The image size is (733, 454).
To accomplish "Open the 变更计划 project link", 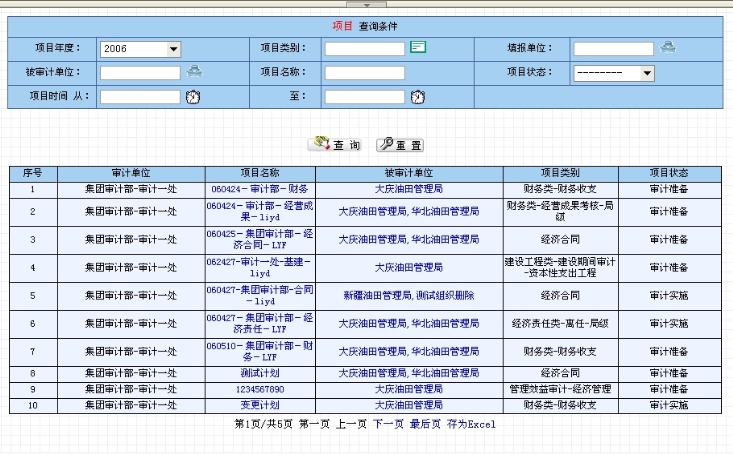I will 259,405.
